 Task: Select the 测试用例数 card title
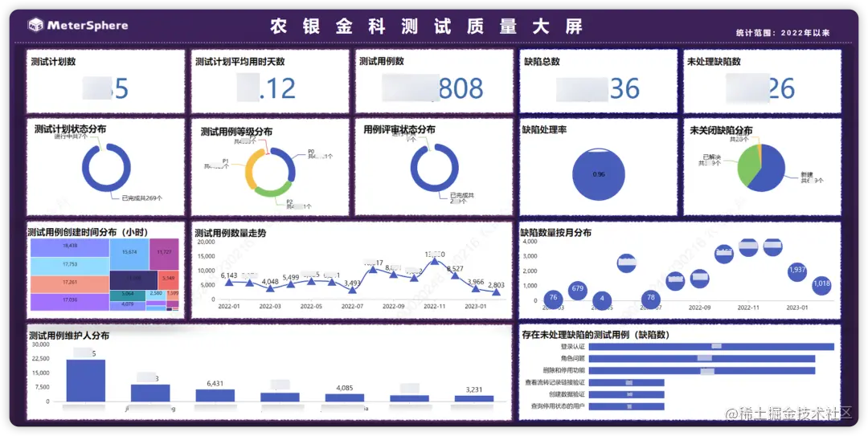[382, 61]
